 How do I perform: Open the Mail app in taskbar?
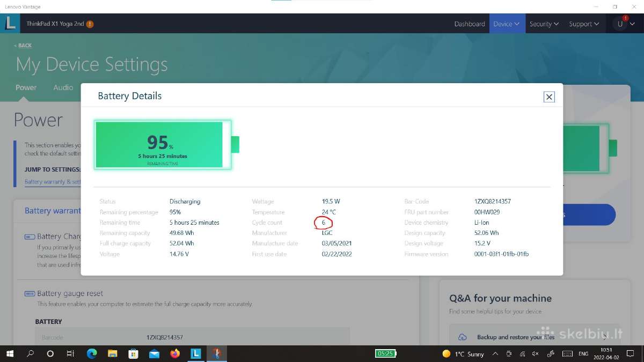click(x=154, y=353)
